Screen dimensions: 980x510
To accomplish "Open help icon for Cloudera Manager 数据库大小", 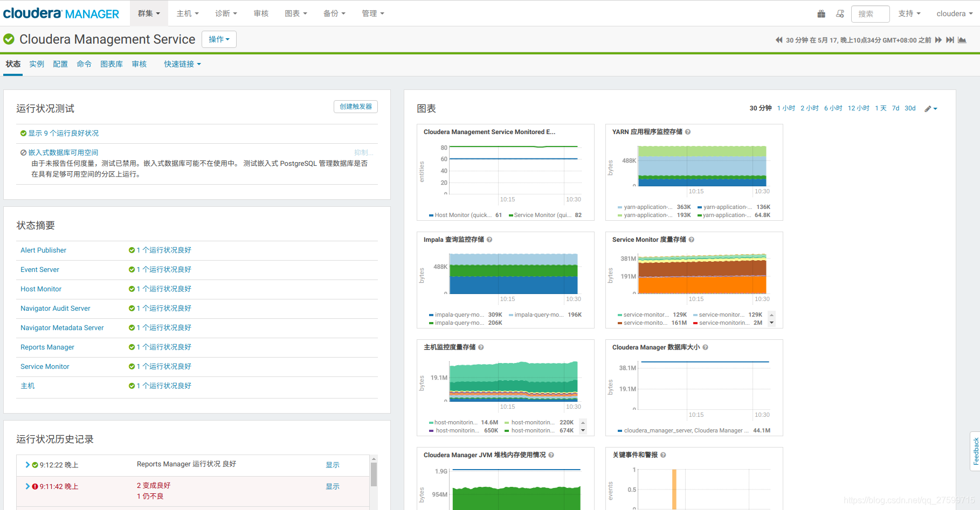I will click(705, 347).
